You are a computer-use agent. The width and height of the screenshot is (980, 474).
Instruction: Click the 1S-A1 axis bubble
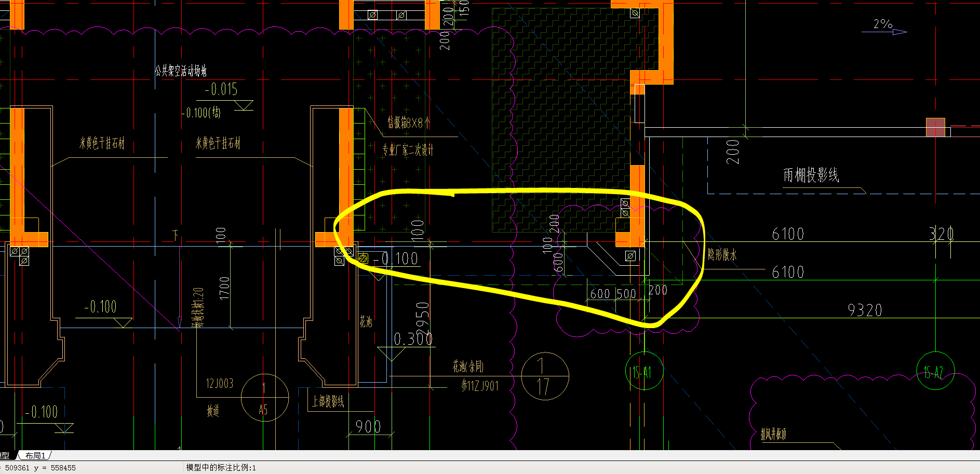tap(645, 371)
